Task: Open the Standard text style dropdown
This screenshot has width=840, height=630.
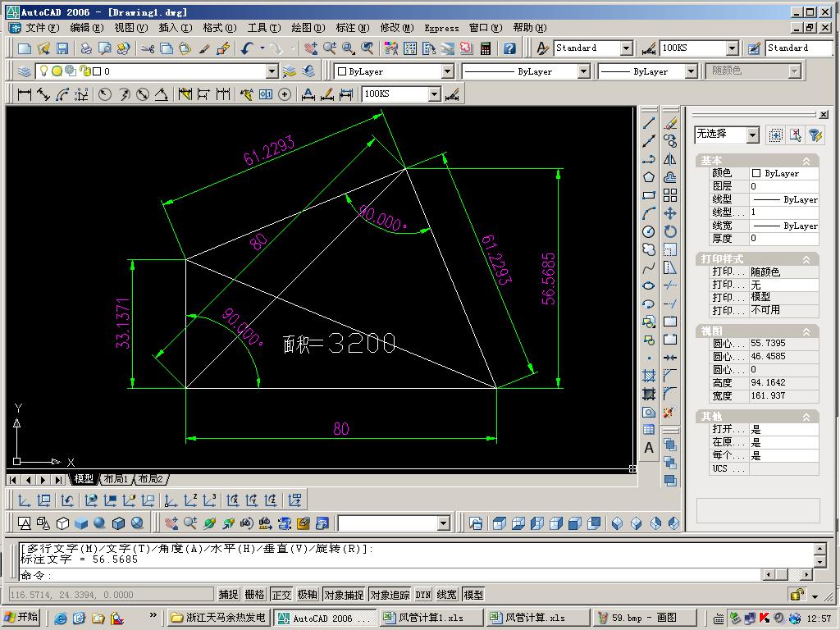Action: [626, 48]
